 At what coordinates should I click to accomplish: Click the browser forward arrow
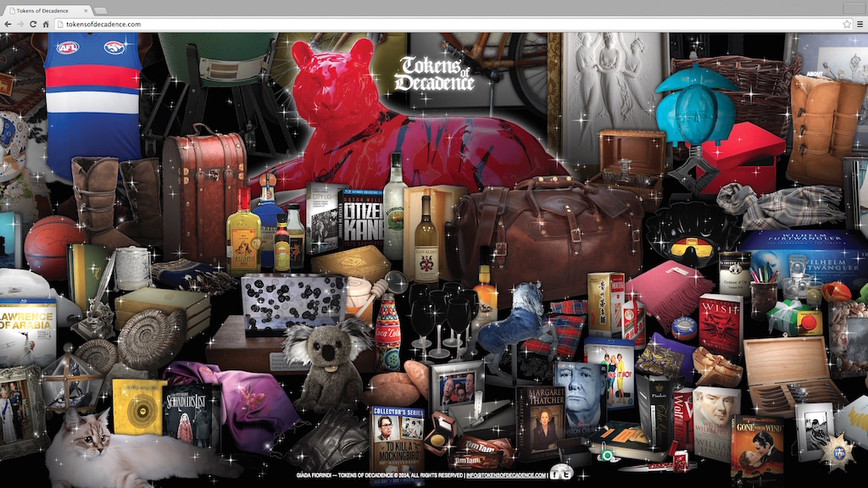coord(20,24)
